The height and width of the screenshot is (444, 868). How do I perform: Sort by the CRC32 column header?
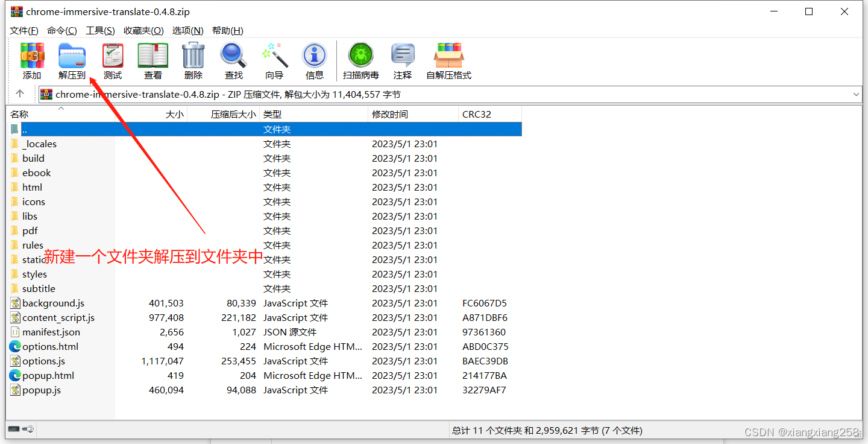click(x=490, y=114)
